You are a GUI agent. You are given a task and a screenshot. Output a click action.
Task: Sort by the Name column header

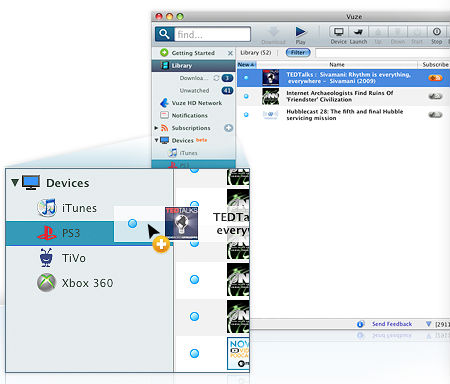click(x=337, y=65)
